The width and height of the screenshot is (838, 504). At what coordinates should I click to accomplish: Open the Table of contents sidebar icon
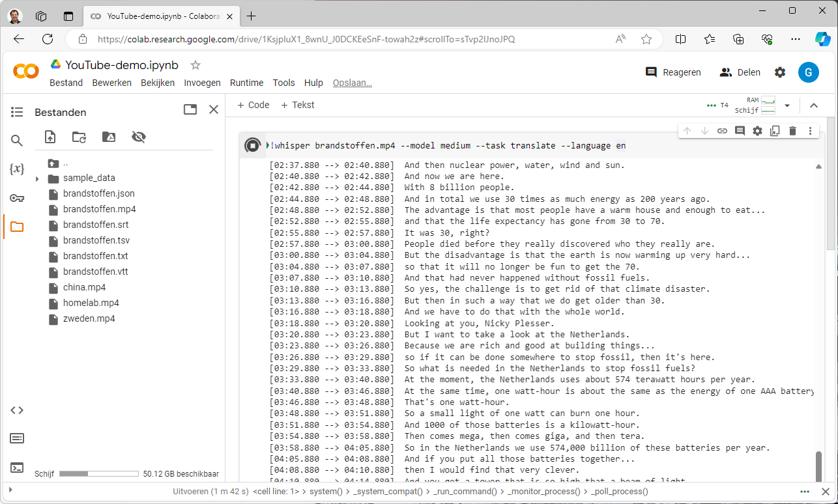point(17,112)
